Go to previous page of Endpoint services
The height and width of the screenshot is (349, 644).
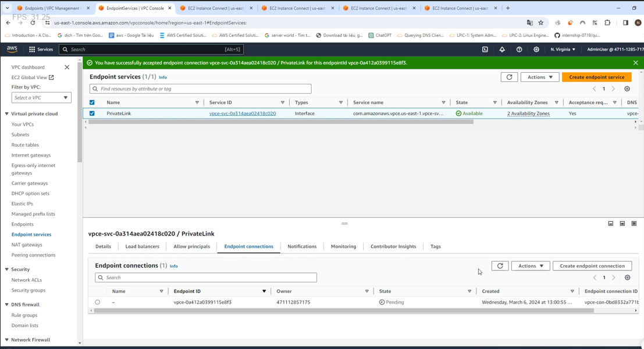pos(595,88)
